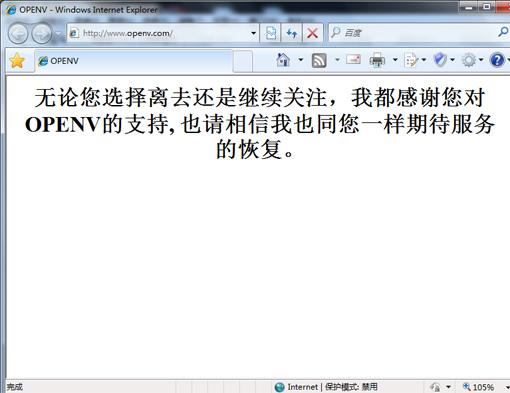Open Favorites with the yellow star icon

[x=17, y=61]
